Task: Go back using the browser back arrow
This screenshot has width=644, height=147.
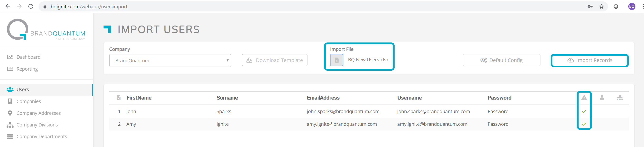Action: (8, 6)
